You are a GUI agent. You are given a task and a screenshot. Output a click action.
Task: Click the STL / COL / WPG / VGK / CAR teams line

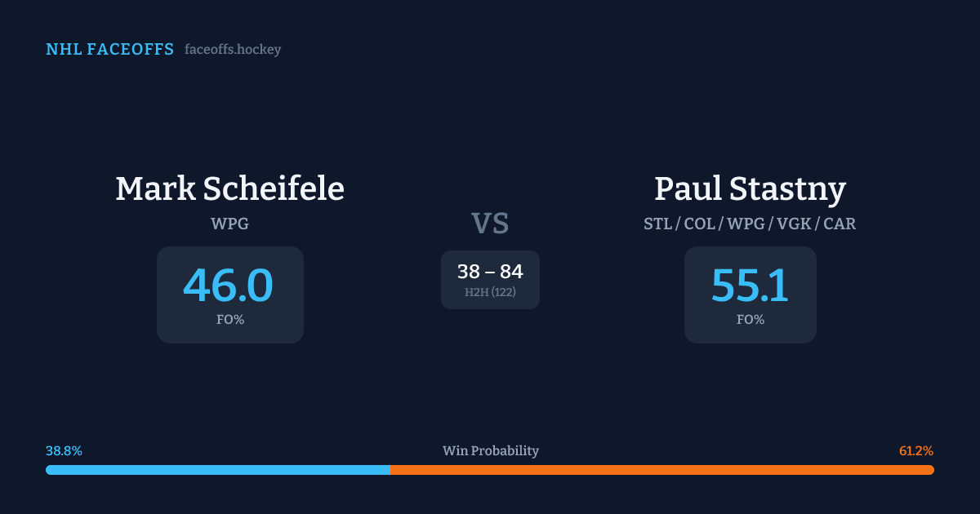[750, 224]
